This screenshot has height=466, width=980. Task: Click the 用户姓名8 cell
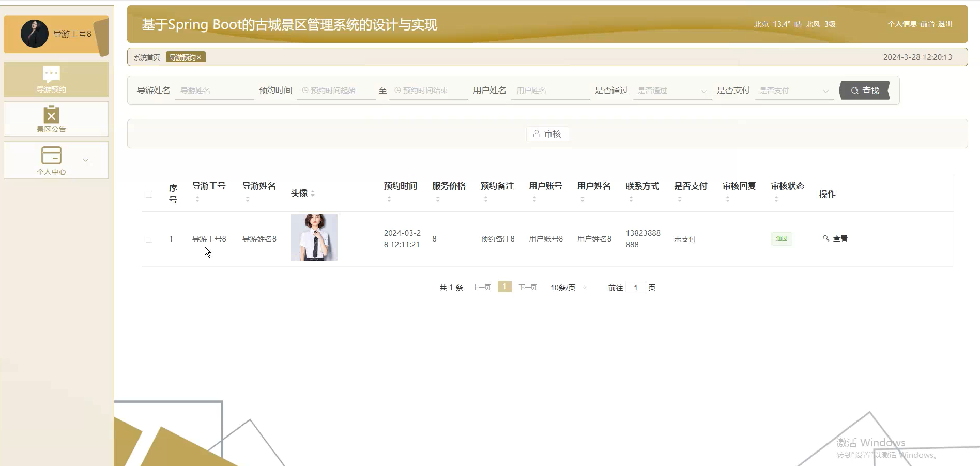pyautogui.click(x=594, y=239)
